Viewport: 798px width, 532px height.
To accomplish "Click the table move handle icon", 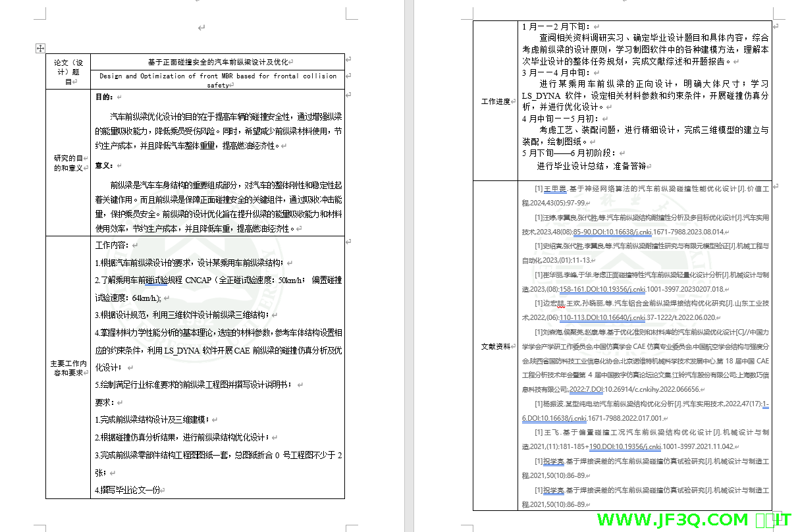I will (40, 48).
